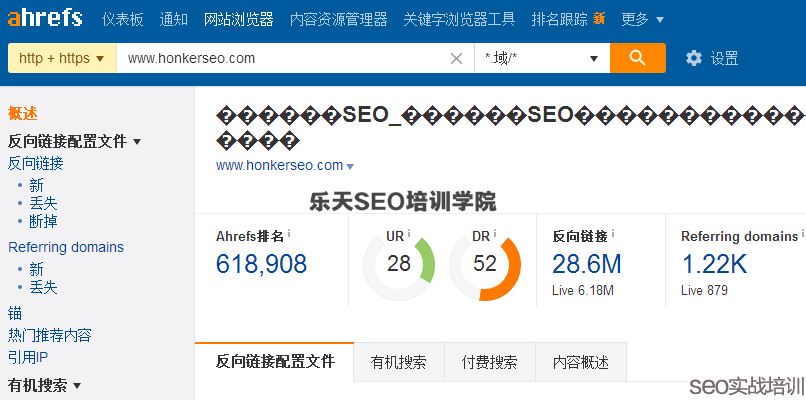Open 热门推荐内容 in the sidebar

click(x=50, y=336)
